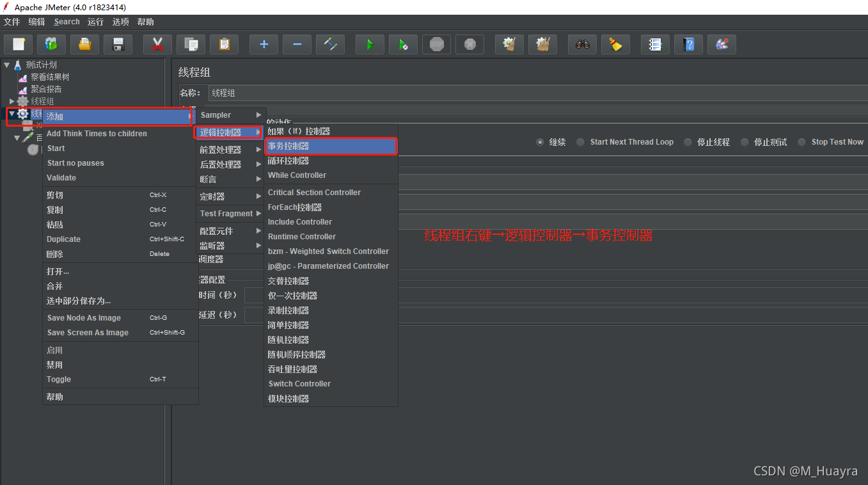
Task: Choose Runtime Controller entry
Action: [331, 237]
